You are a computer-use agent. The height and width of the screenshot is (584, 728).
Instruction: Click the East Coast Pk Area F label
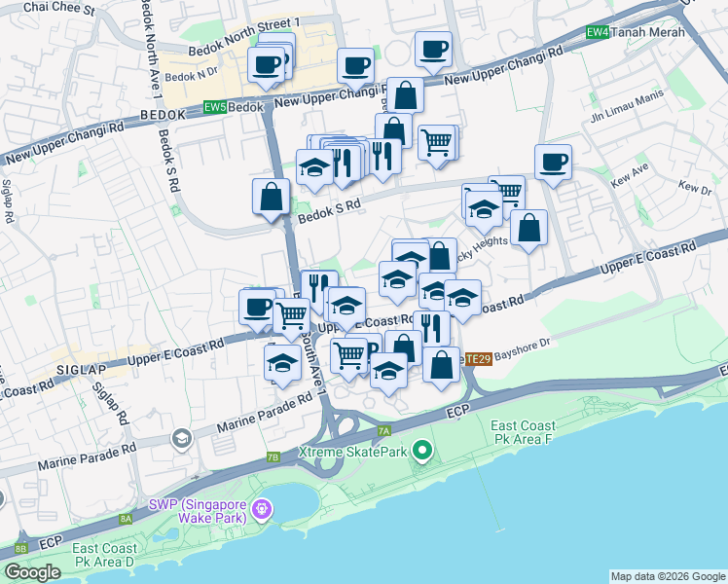coord(523,432)
